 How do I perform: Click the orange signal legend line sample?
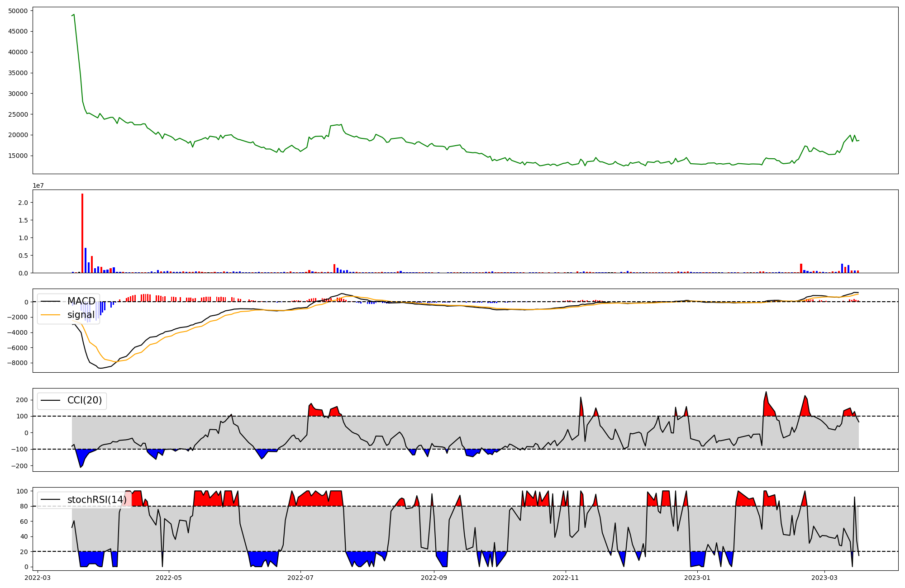tap(50, 315)
